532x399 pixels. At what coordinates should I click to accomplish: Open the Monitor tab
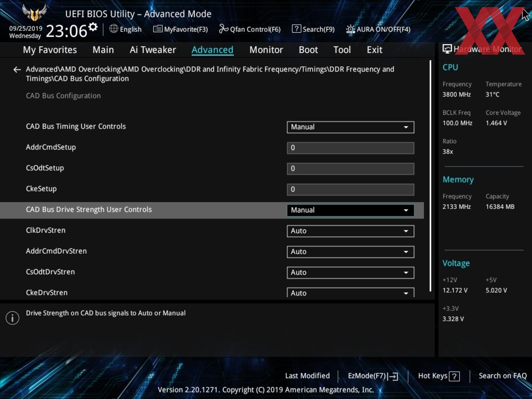266,50
